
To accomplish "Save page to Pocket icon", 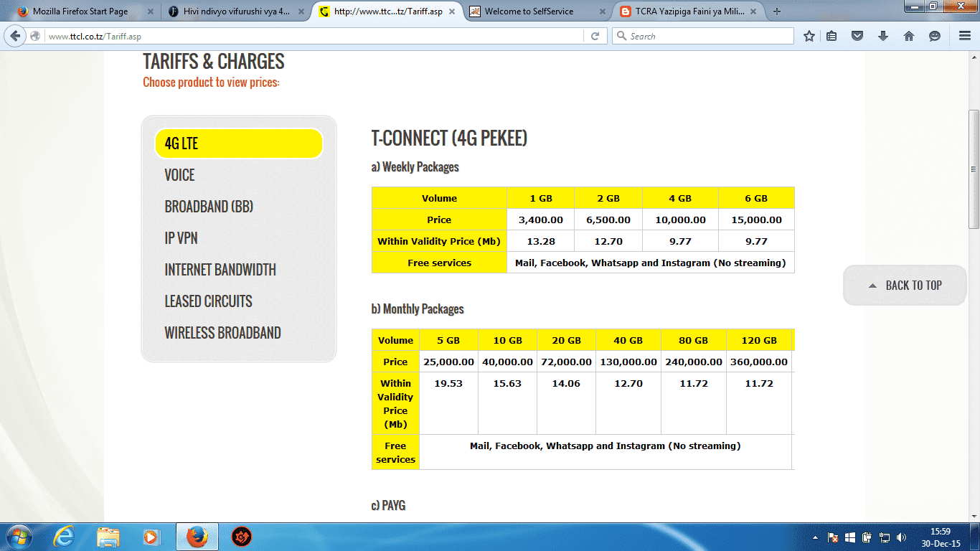I will point(857,36).
